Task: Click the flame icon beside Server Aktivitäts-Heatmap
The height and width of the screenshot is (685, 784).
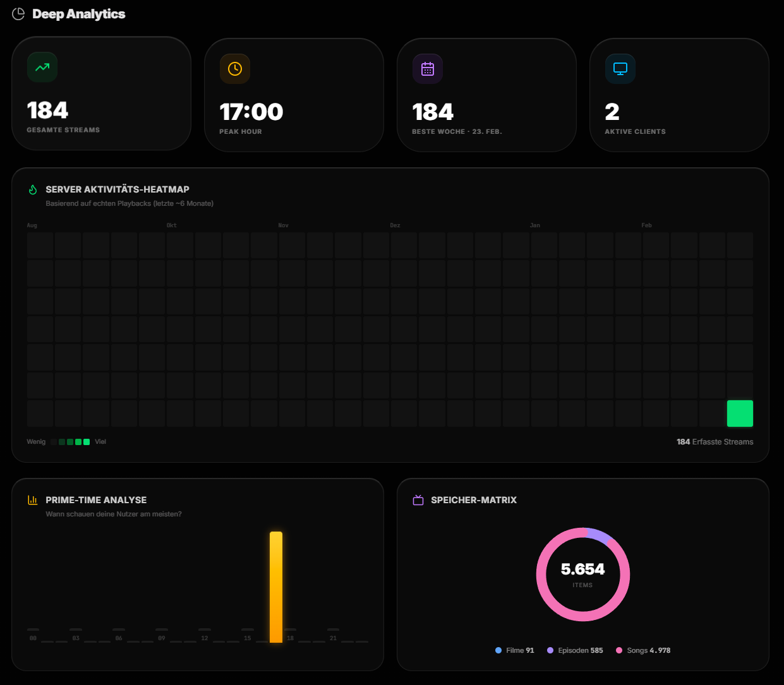Action: (33, 189)
